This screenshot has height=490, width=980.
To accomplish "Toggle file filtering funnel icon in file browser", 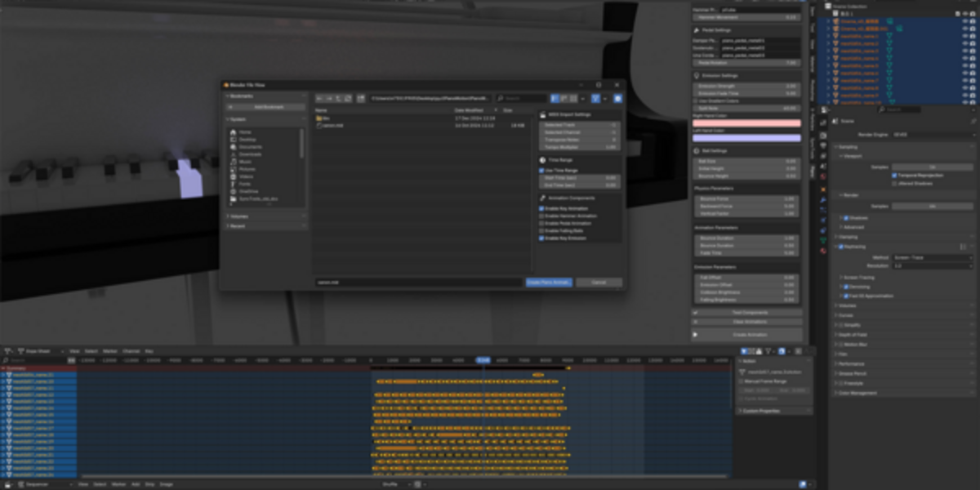I will 596,98.
